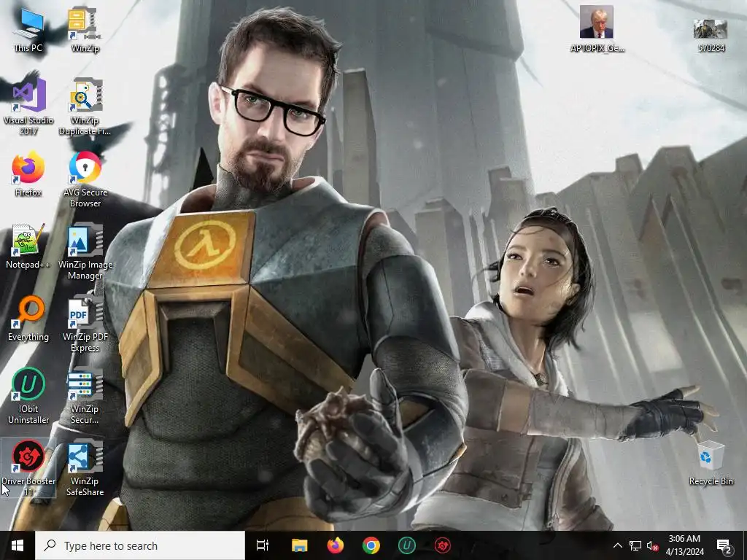
Task: Select the WinZip desktop shortcut
Action: pos(85,29)
